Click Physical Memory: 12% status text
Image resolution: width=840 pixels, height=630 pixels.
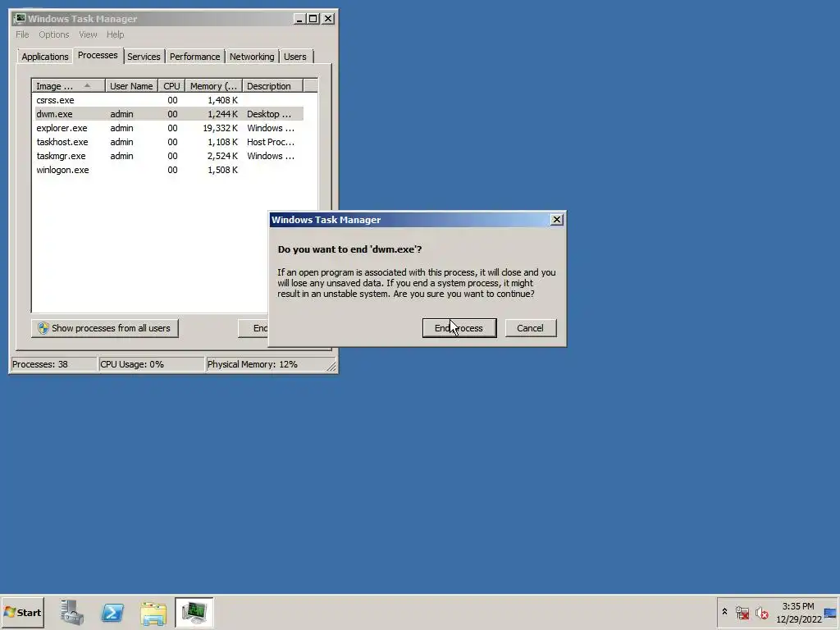click(253, 364)
